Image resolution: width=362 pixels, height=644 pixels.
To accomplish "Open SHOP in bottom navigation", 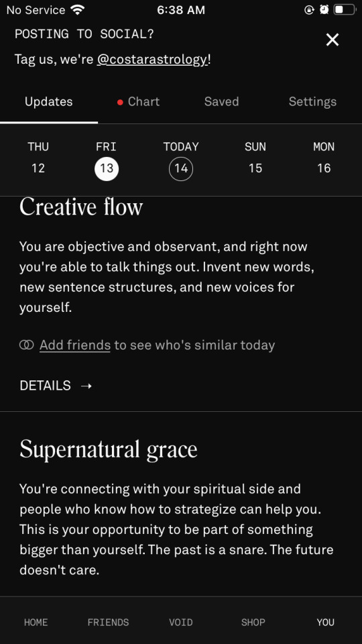I will (x=253, y=623).
